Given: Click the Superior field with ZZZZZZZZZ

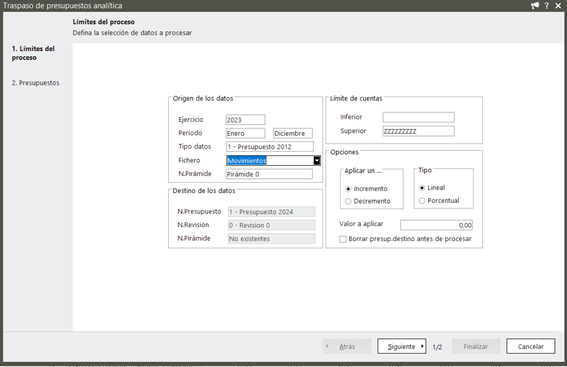Looking at the screenshot, I should 418,131.
